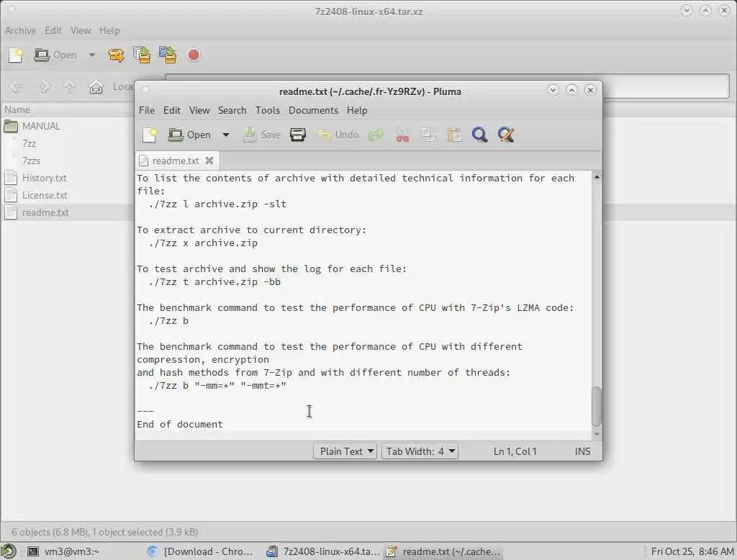Open Find and Replace icon
Screen dimensions: 737x560
pyautogui.click(x=506, y=135)
